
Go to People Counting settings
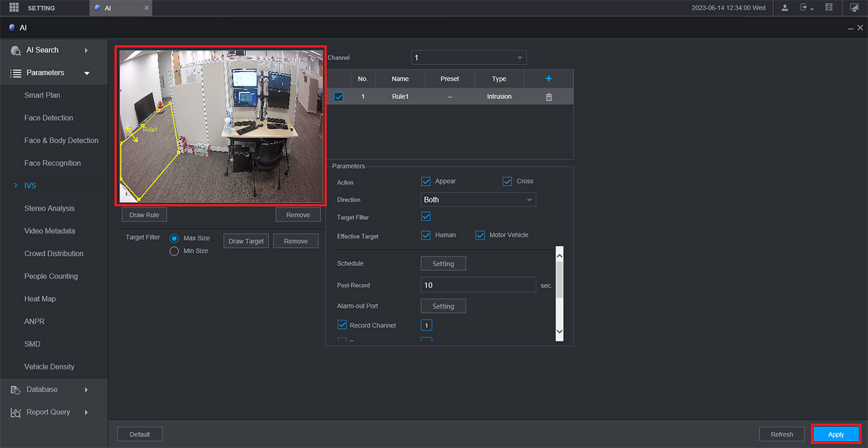tap(51, 276)
